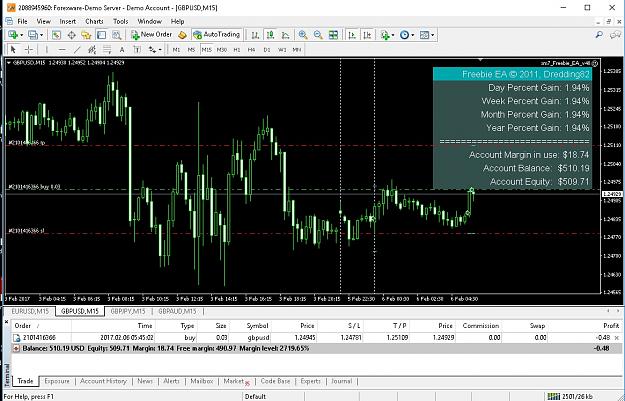Switch to the EURUSD,M15 chart tab
Viewport: 625px width, 401px height.
(x=30, y=311)
